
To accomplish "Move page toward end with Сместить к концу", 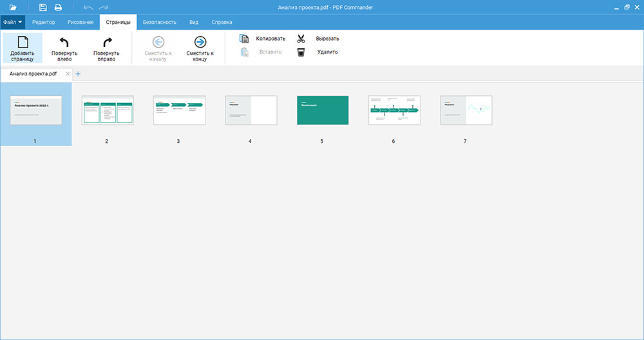I will point(200,49).
